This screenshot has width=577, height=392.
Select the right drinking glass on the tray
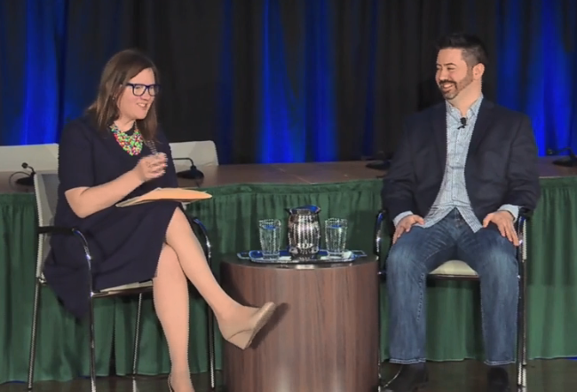coord(336,236)
